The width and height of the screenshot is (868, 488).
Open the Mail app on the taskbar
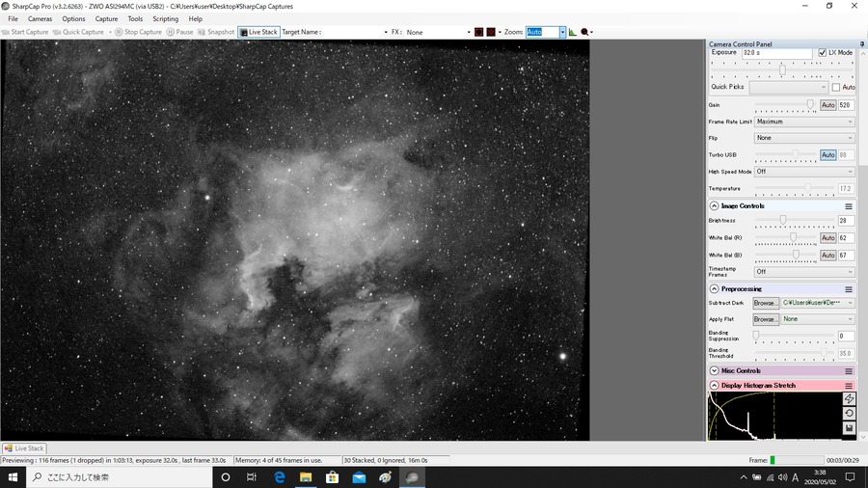tap(360, 477)
